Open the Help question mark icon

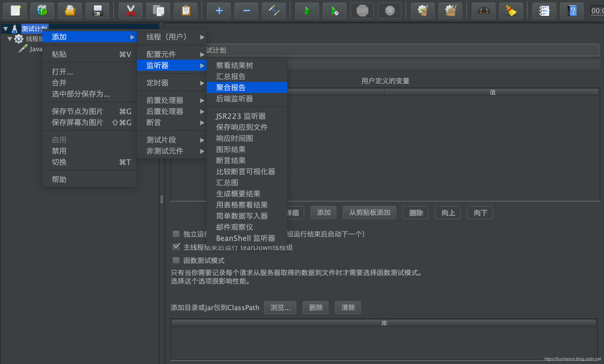(x=572, y=11)
